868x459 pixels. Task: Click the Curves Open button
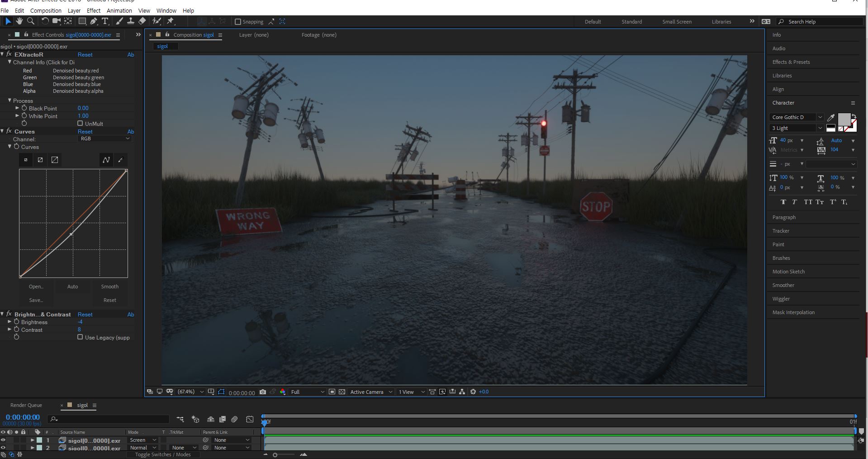[36, 287]
